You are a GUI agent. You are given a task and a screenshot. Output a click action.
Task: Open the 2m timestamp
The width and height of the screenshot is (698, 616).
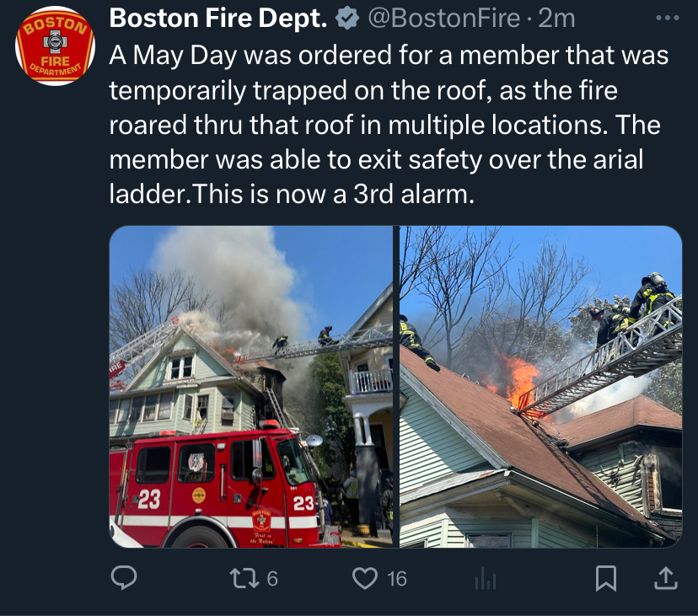(x=556, y=19)
